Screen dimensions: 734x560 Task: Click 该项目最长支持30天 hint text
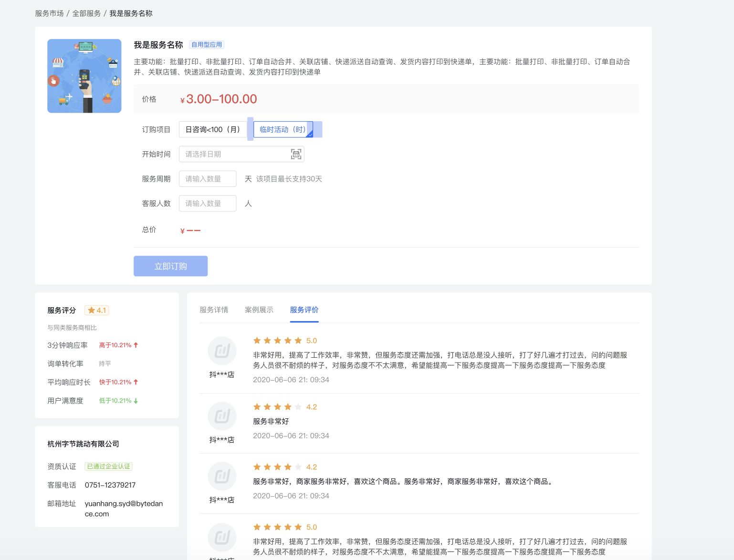[x=289, y=179]
